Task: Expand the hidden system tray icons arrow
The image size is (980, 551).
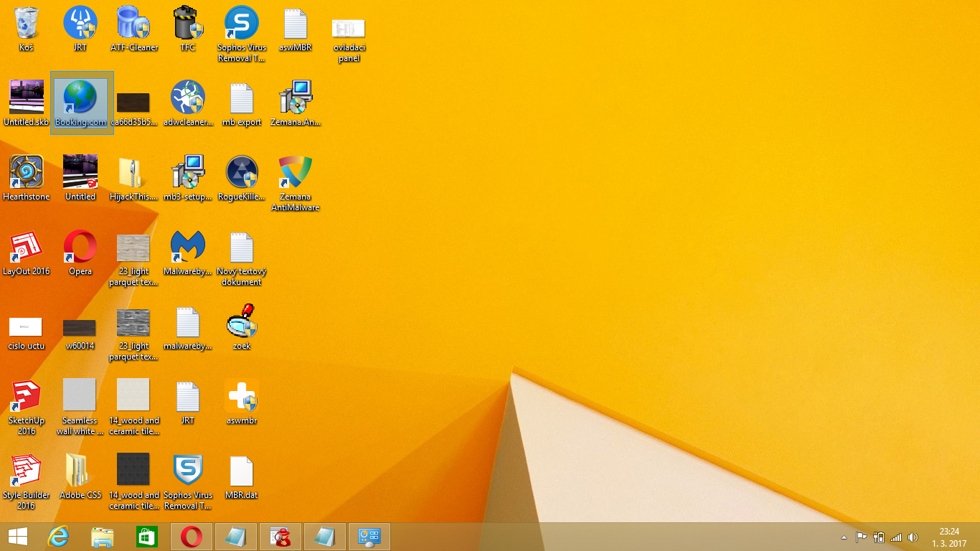Action: click(844, 537)
